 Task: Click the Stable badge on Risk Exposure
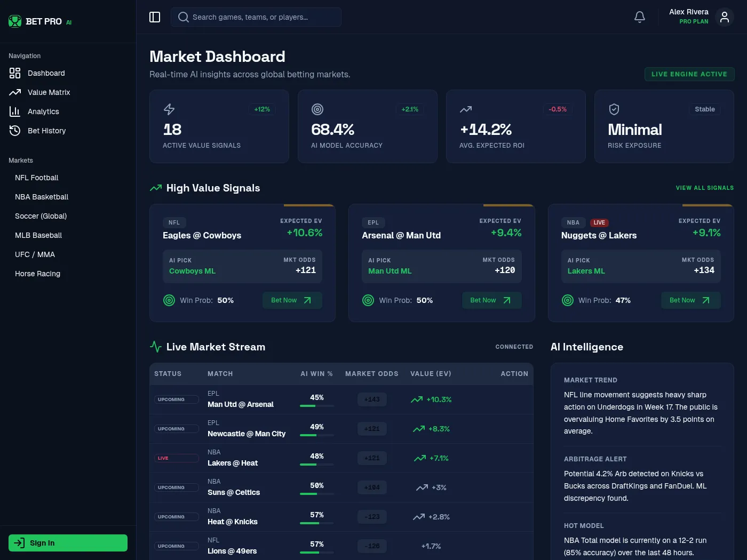pos(705,109)
